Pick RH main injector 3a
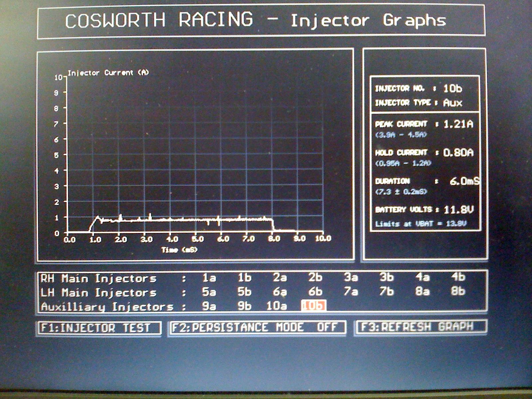 [x=351, y=277]
